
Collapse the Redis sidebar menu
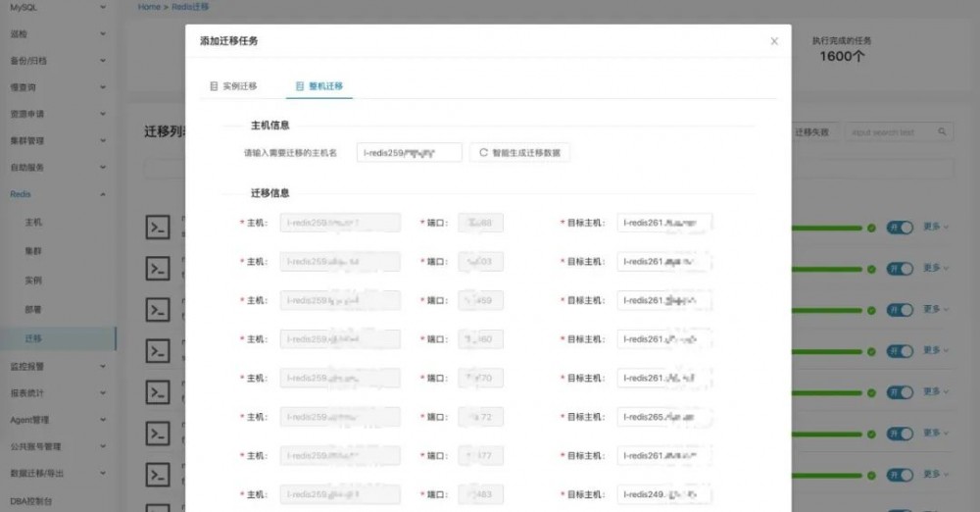coord(58,194)
